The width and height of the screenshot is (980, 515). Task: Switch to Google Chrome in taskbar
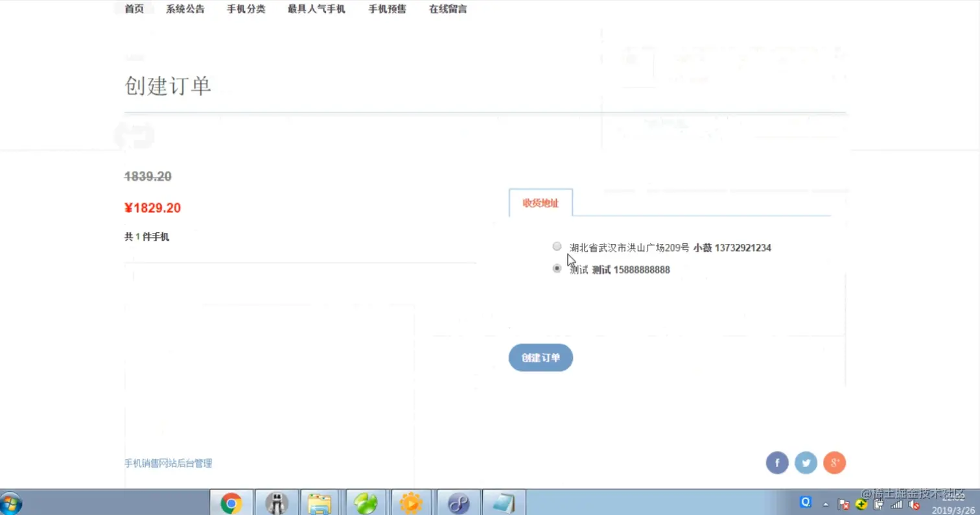(231, 503)
